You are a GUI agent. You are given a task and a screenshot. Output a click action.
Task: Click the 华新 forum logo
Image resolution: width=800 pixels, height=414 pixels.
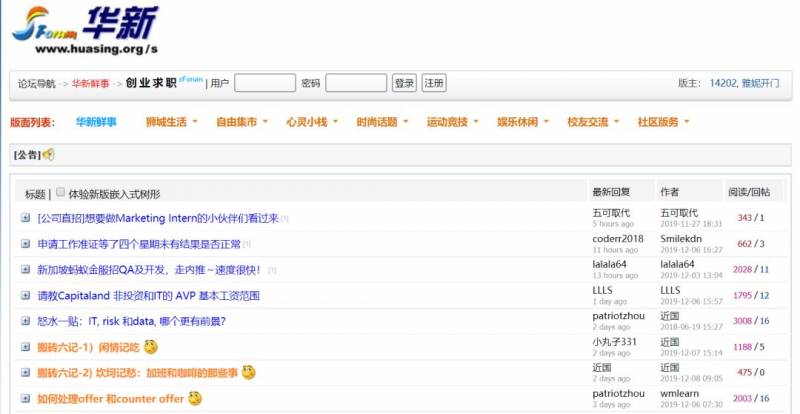(85, 30)
